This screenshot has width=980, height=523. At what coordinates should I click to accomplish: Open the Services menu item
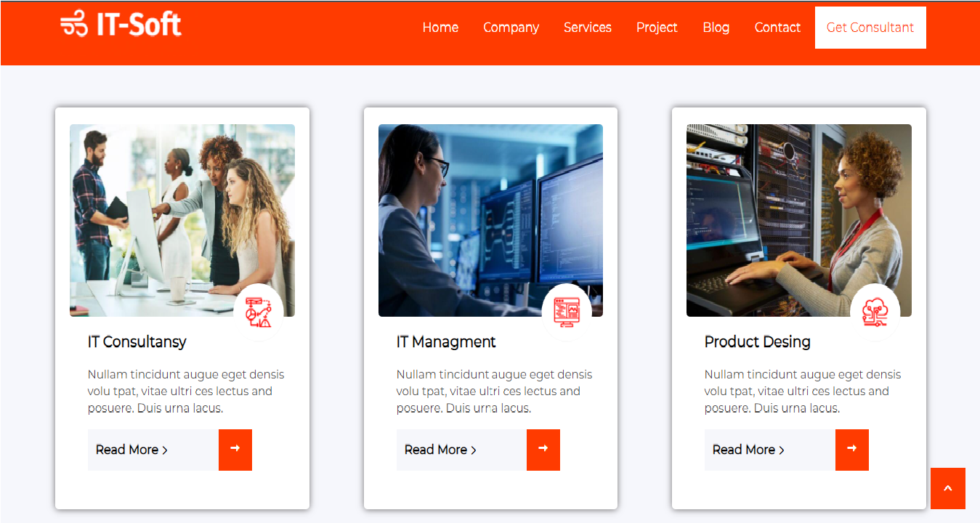click(x=587, y=27)
